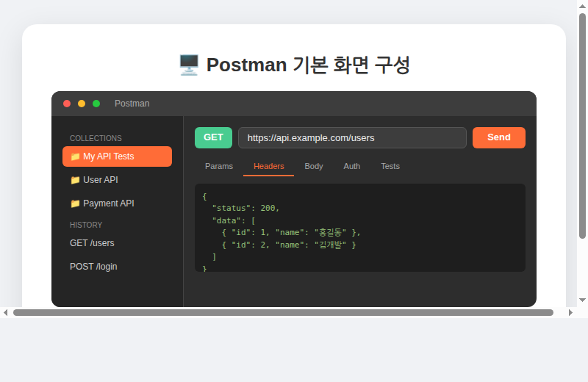Screen dimensions: 588x382
Task: Click the Postman window title text
Action: click(x=132, y=104)
